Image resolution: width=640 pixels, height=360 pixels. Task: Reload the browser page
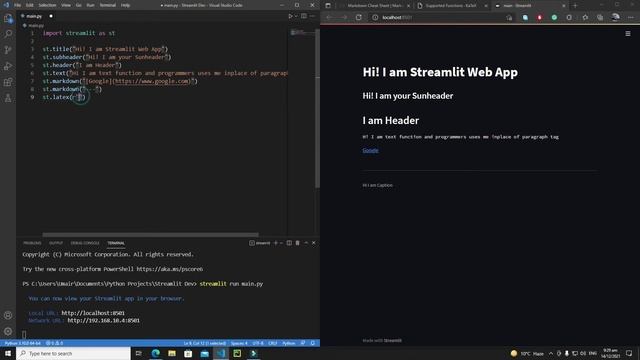(358, 18)
